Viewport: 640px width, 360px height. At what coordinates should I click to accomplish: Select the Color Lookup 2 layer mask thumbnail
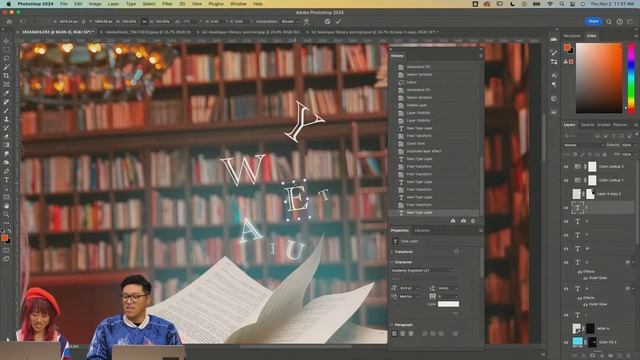(592, 167)
